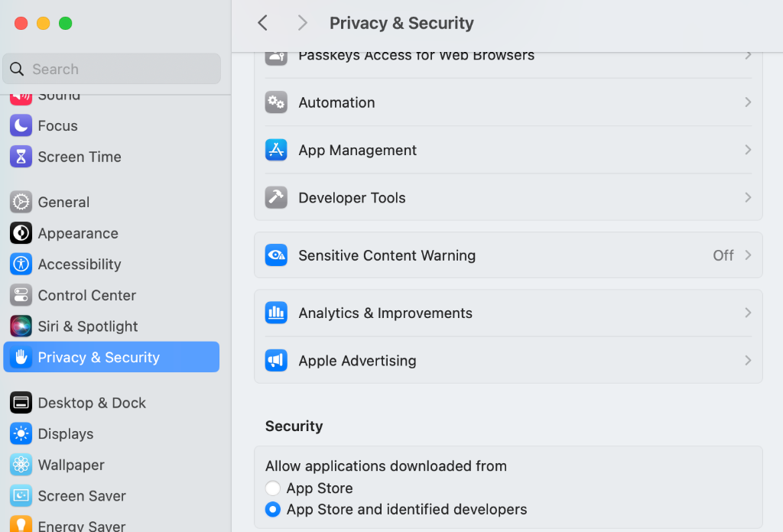Click the Screen Time hourglass icon
The width and height of the screenshot is (783, 532).
click(21, 157)
